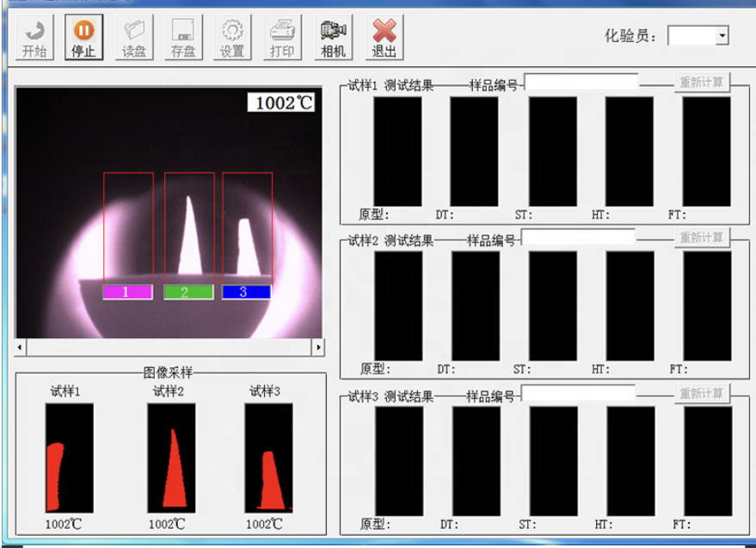Click 重新计算 button for 试样3
756x548 pixels.
tap(701, 393)
